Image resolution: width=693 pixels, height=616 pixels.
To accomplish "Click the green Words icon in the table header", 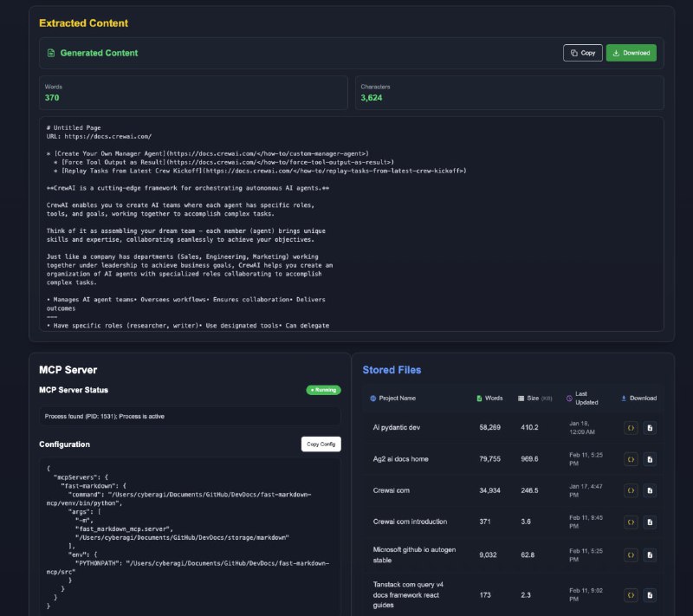I will [479, 399].
